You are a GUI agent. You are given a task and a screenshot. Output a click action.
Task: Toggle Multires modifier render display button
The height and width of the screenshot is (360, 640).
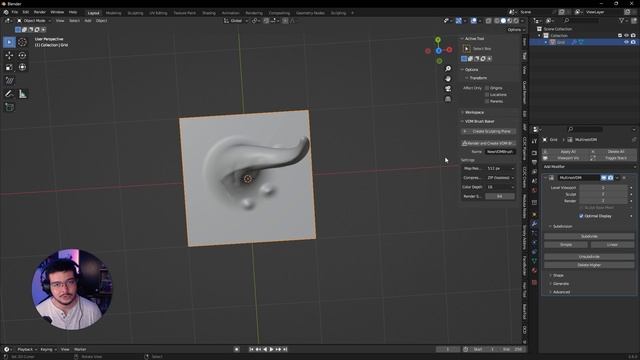click(610, 178)
